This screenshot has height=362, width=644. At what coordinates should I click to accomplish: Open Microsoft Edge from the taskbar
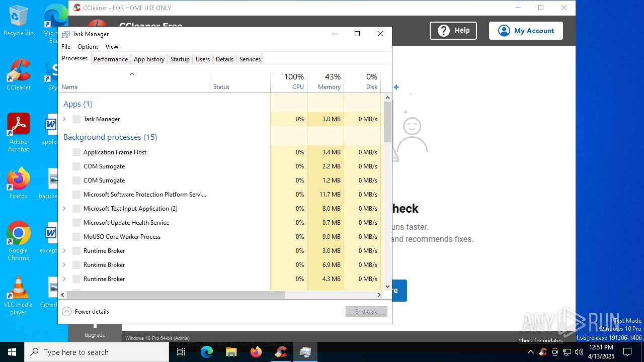(207, 352)
